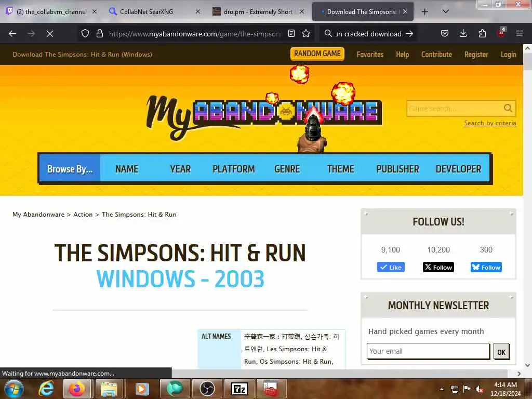532x399 pixels.
Task: Open the Favorites link
Action: pos(370,54)
